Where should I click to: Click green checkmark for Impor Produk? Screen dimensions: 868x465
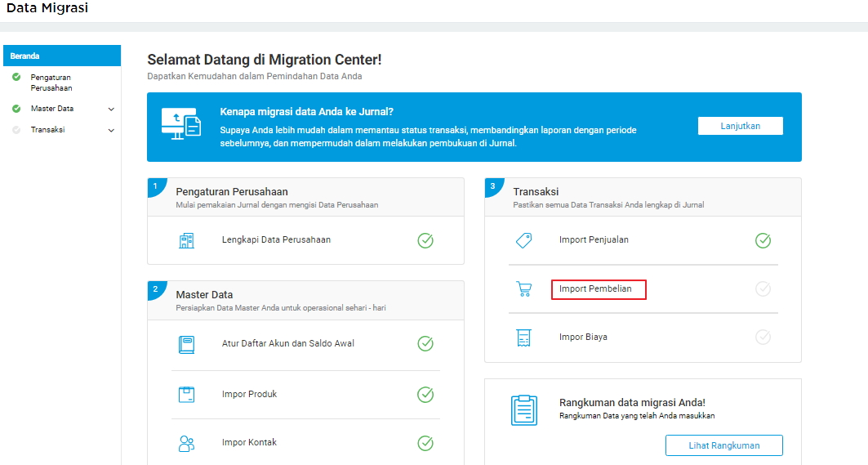click(x=425, y=395)
